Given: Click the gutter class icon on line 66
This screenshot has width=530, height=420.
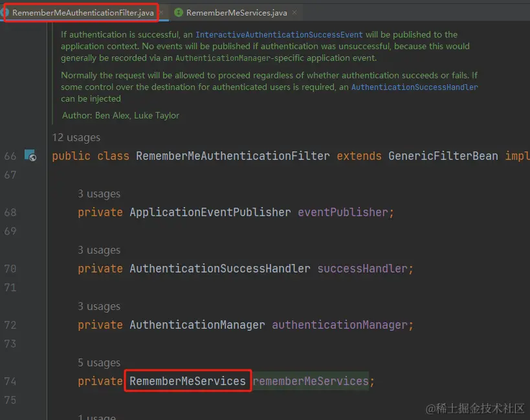Looking at the screenshot, I should click(x=30, y=155).
